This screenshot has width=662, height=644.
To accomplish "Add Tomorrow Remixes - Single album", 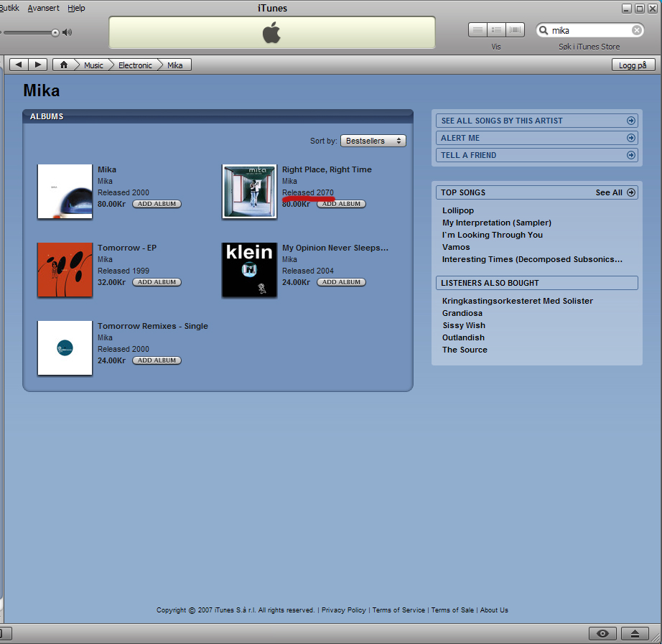I will point(157,360).
